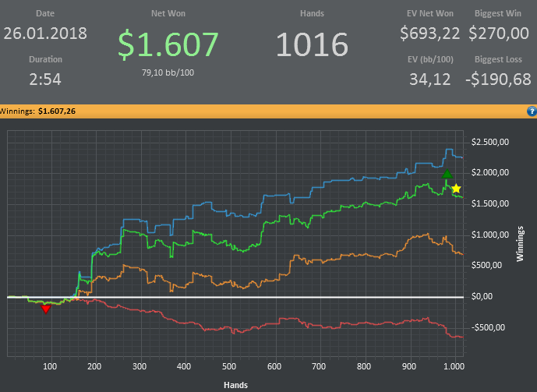Click the EV Net Won header label
This screenshot has height=392, width=537.
click(429, 13)
